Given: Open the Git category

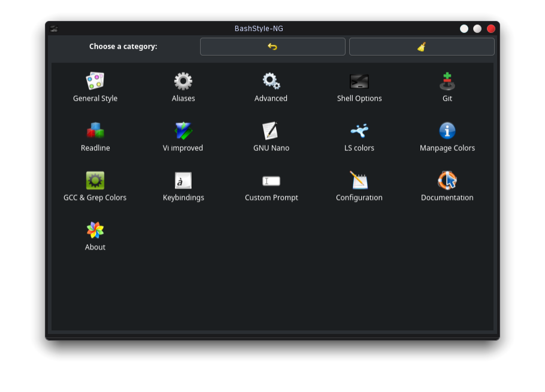Looking at the screenshot, I should pos(447,87).
